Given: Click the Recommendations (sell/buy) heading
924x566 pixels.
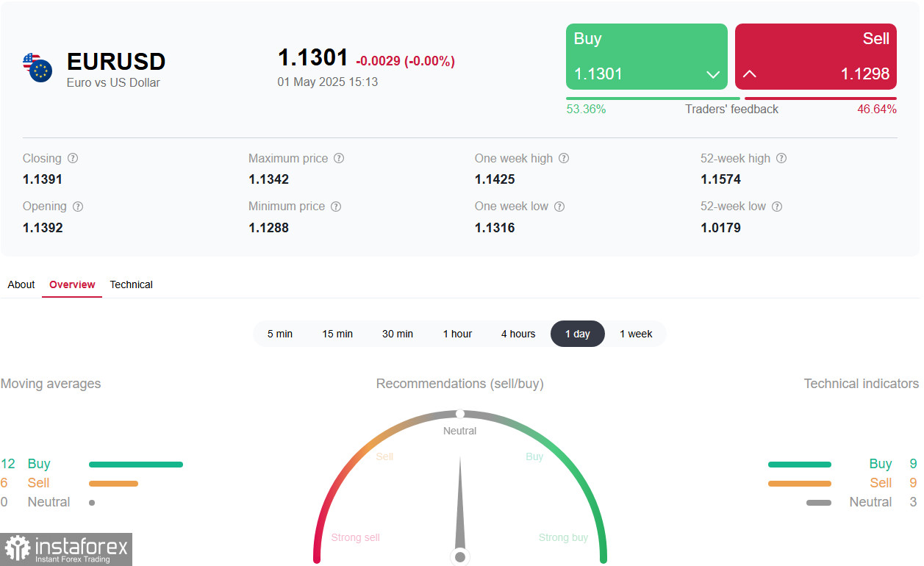Looking at the screenshot, I should coord(460,384).
